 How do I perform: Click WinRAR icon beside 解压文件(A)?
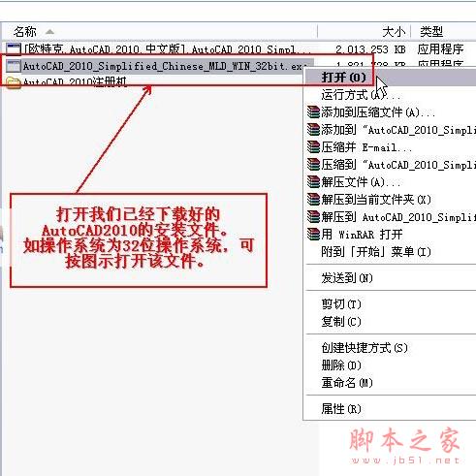click(313, 182)
